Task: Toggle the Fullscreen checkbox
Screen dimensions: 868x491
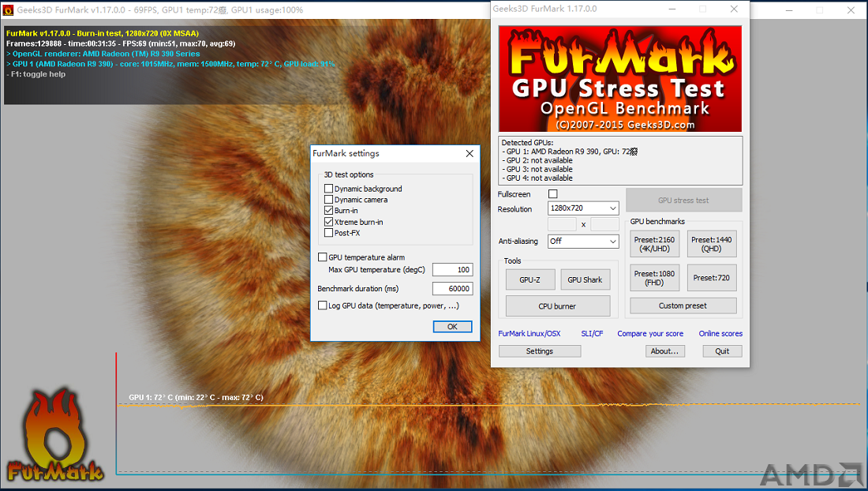Action: [x=552, y=194]
